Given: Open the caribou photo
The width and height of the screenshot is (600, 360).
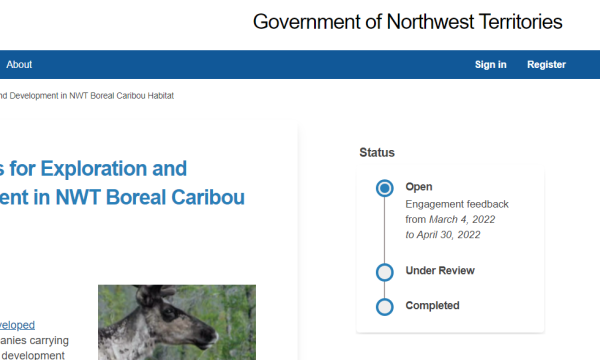Looking at the screenshot, I should (x=177, y=322).
